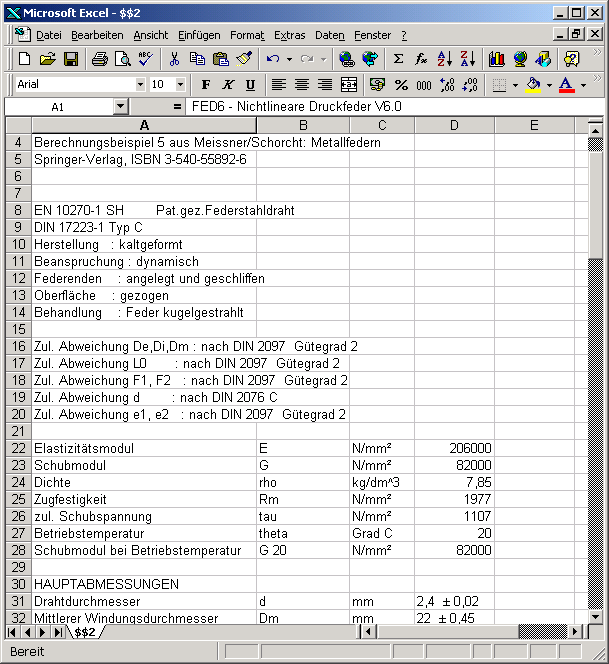Viewport: 609px width, 664px height.
Task: Expand the Arial font name dropdown
Action: 140,84
